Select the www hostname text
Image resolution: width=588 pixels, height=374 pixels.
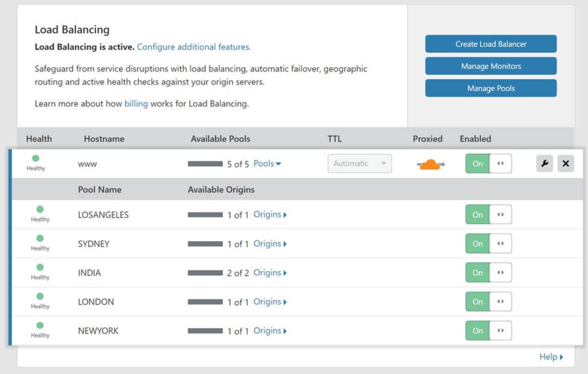pos(87,164)
